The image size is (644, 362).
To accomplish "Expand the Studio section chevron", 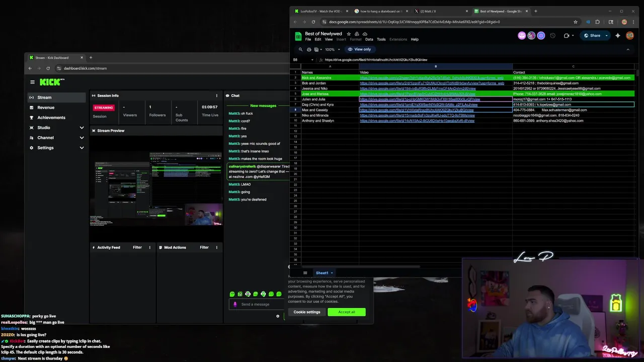I will [x=82, y=128].
